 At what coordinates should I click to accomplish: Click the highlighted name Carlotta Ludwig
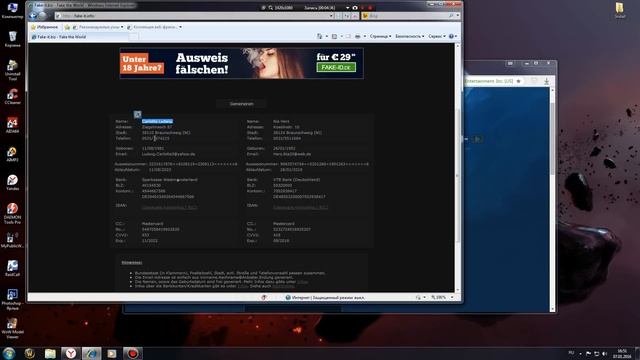tap(157, 121)
